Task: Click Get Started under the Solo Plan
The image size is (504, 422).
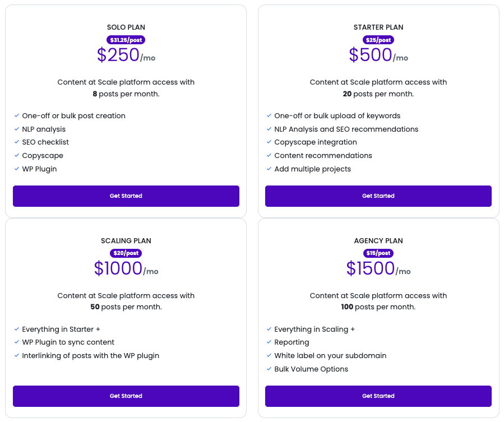Action: coord(126,196)
